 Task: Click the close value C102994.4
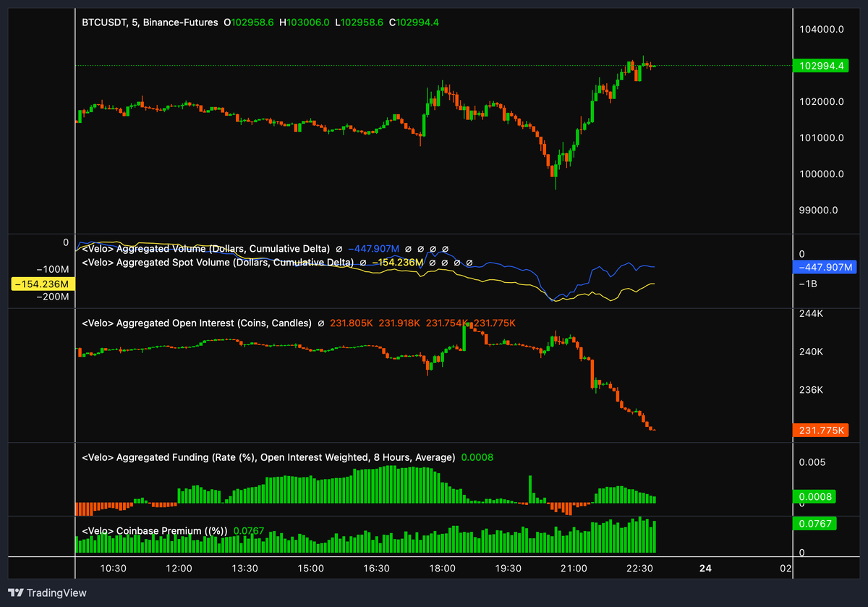414,22
